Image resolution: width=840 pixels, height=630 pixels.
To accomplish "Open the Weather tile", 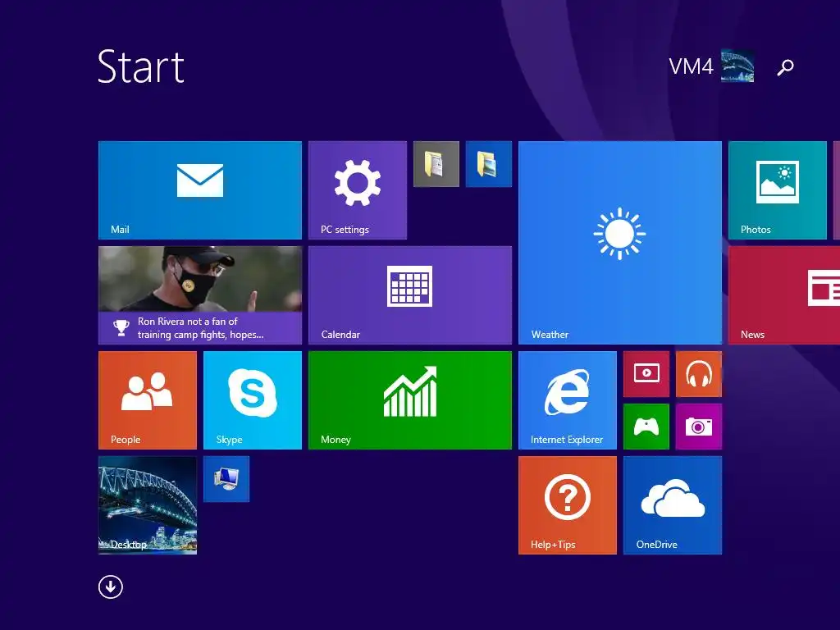I will pos(620,243).
